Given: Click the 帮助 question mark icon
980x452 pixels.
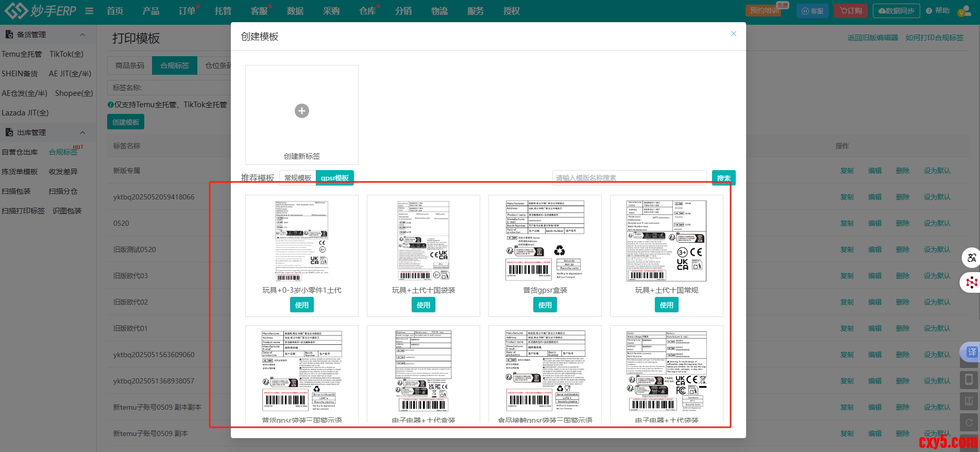Looking at the screenshot, I should (929, 11).
